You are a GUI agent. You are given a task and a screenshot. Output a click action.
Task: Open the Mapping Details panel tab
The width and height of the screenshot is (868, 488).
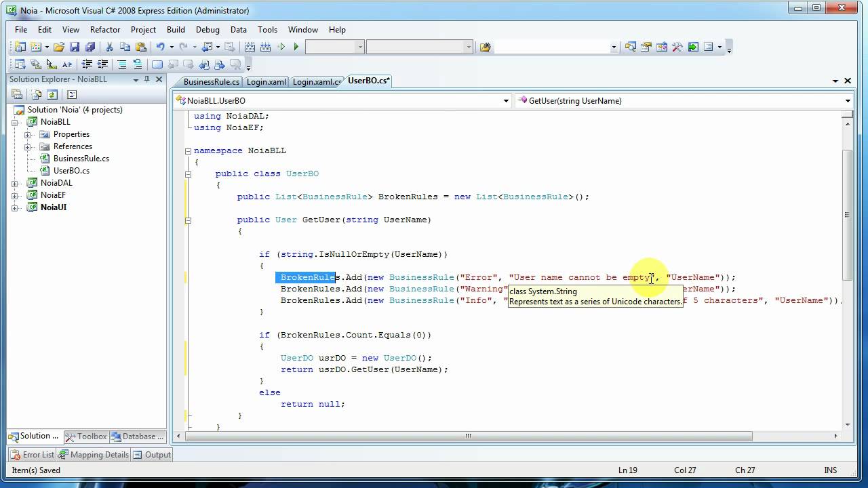(x=94, y=455)
